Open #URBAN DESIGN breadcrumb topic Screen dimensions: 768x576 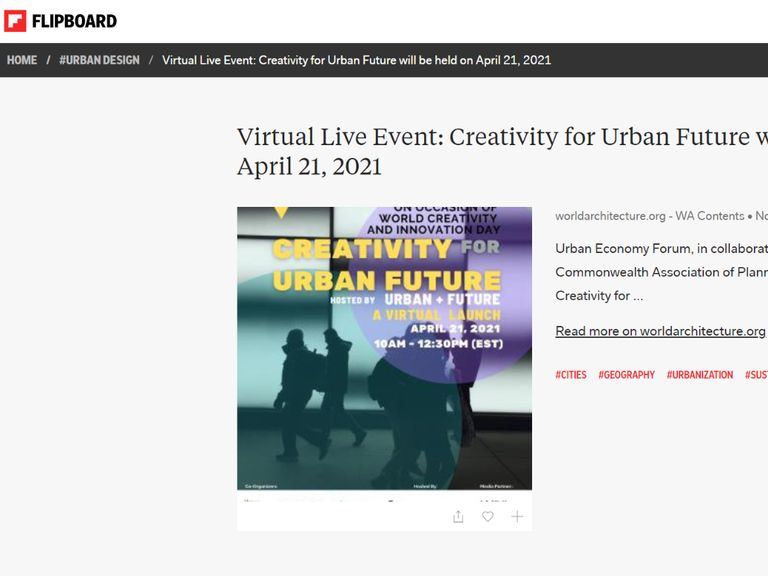coord(99,60)
